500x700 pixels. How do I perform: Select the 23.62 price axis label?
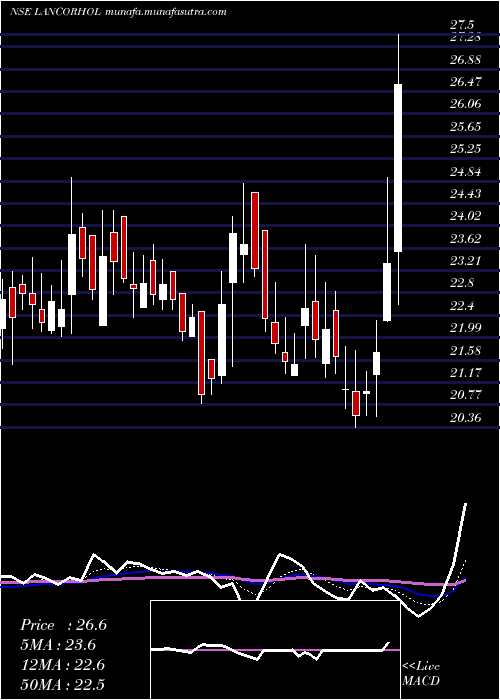465,239
